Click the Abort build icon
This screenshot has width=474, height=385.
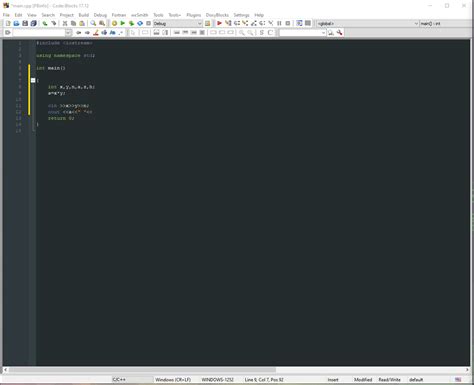pyautogui.click(x=149, y=23)
